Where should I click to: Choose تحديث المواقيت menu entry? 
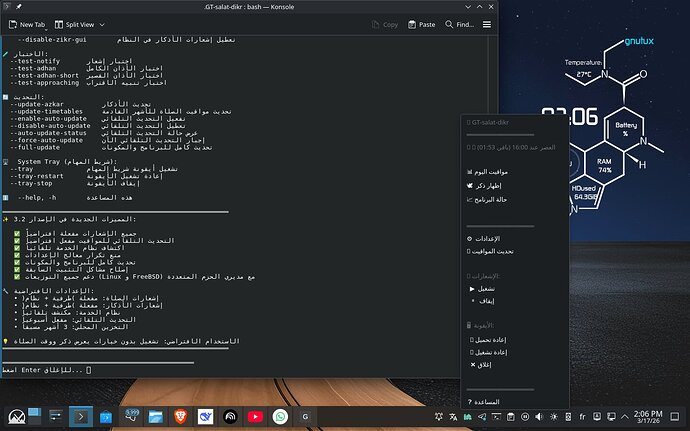click(x=490, y=251)
